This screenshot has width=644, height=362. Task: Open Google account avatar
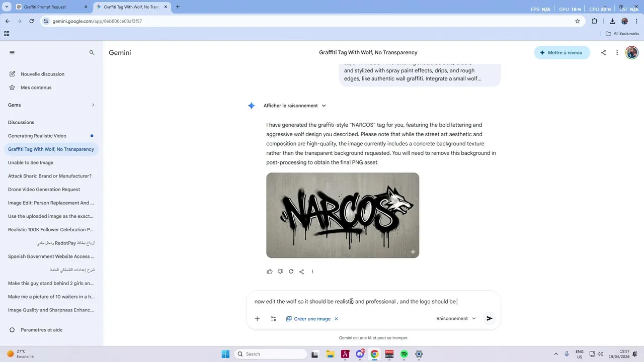632,53
